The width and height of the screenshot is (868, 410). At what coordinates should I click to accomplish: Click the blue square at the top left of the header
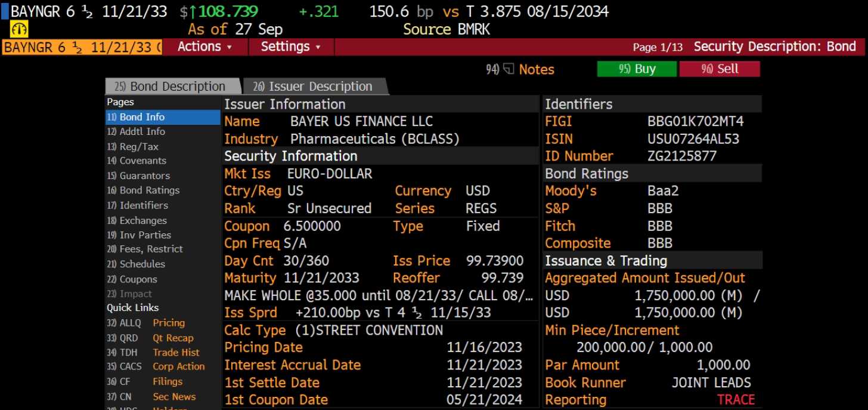click(x=5, y=11)
